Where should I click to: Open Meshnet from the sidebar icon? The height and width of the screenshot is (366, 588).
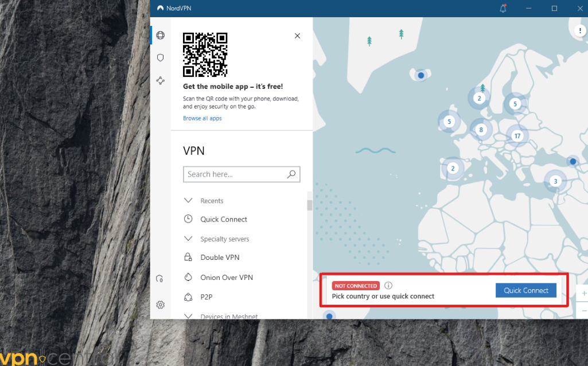coord(160,80)
